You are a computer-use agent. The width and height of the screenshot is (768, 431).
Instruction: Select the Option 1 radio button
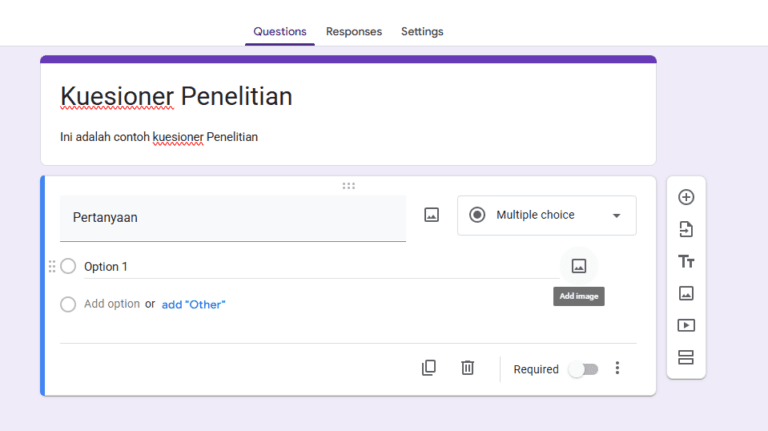(68, 266)
